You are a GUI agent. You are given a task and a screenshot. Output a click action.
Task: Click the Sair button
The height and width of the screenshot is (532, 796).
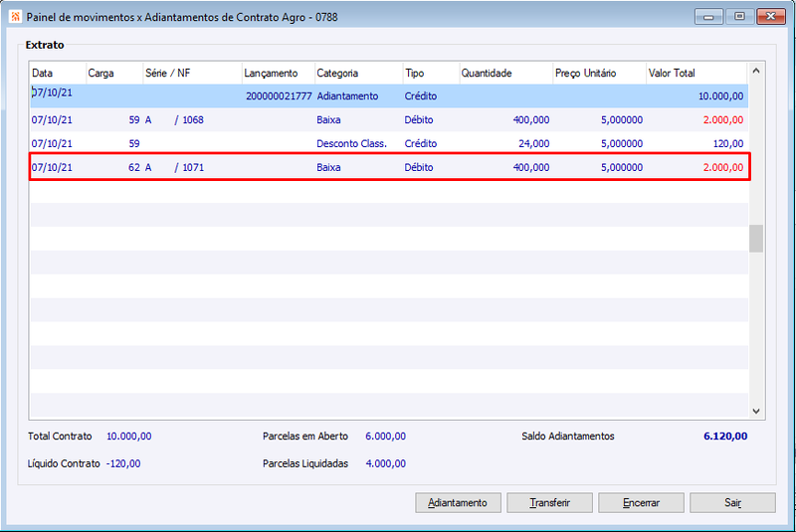point(732,502)
